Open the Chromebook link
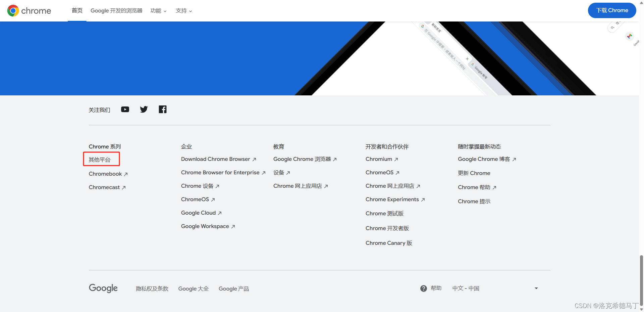The width and height of the screenshot is (644, 312). [108, 174]
